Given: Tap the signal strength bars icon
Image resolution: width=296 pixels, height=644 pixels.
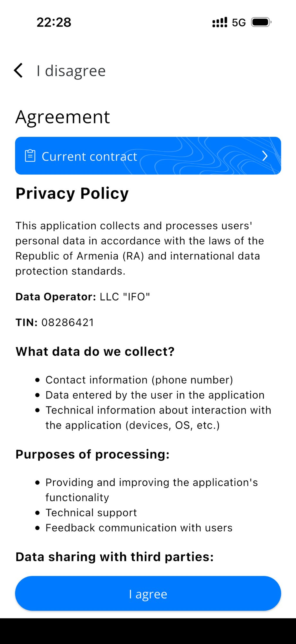Looking at the screenshot, I should coord(220,22).
